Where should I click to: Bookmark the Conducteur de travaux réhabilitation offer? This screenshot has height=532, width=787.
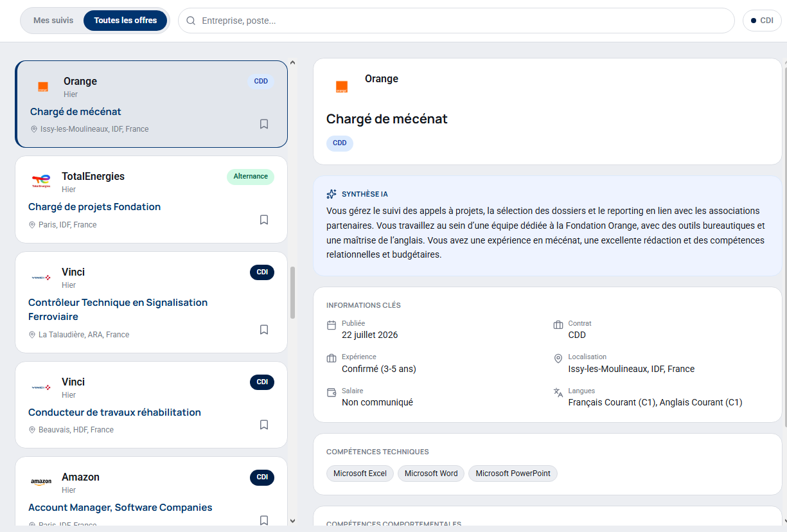264,425
